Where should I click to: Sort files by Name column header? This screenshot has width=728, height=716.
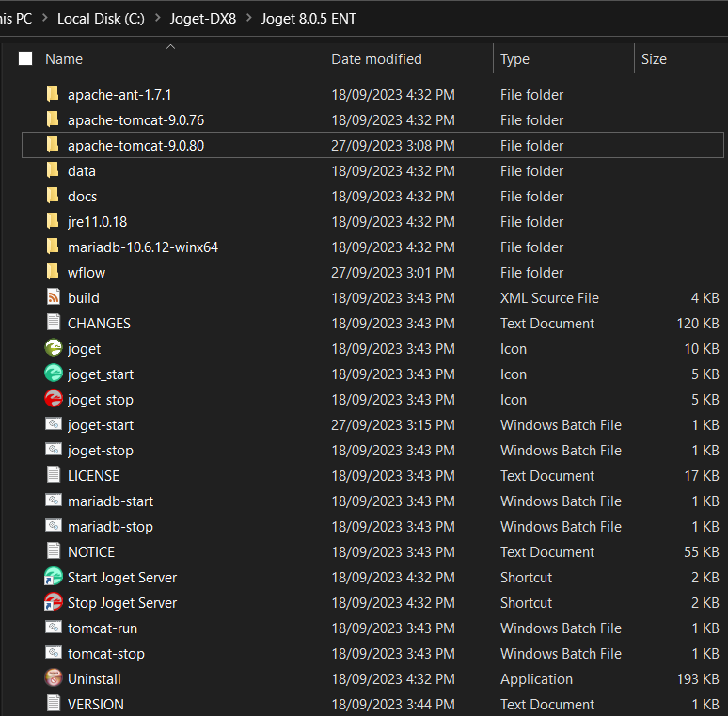tap(64, 58)
